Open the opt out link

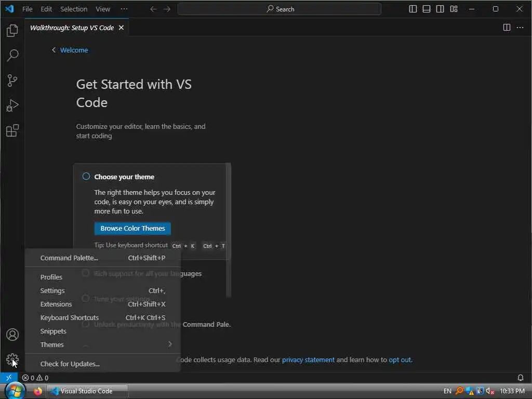click(400, 360)
